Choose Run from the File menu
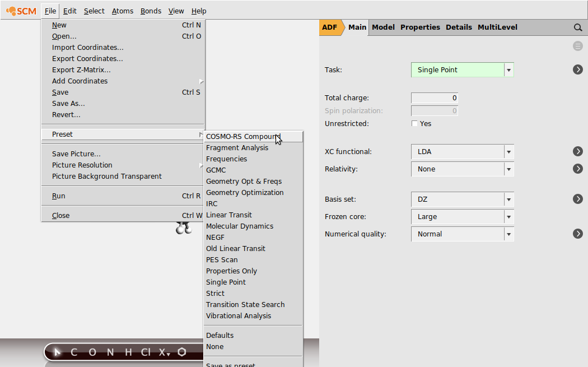Screen dimensions: 588x367 pos(123,196)
